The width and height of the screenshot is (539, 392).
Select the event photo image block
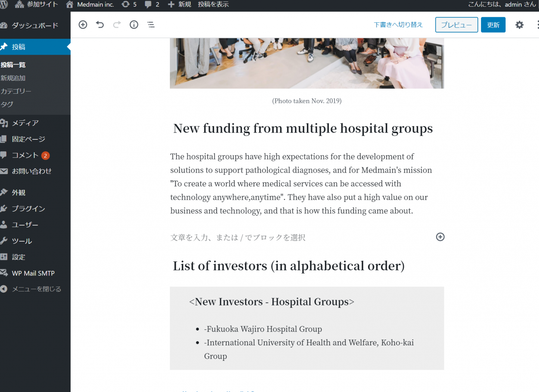307,63
